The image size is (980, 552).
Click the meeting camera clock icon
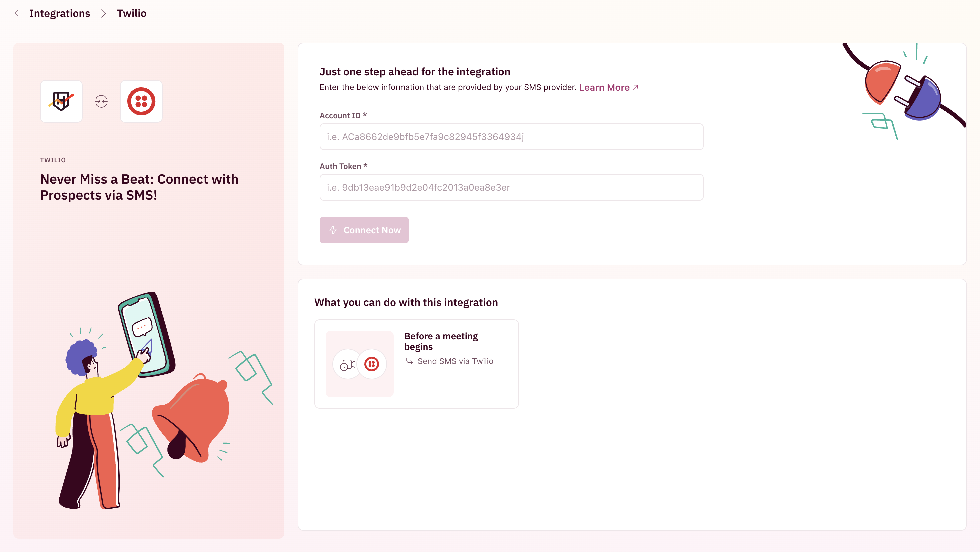coord(347,364)
